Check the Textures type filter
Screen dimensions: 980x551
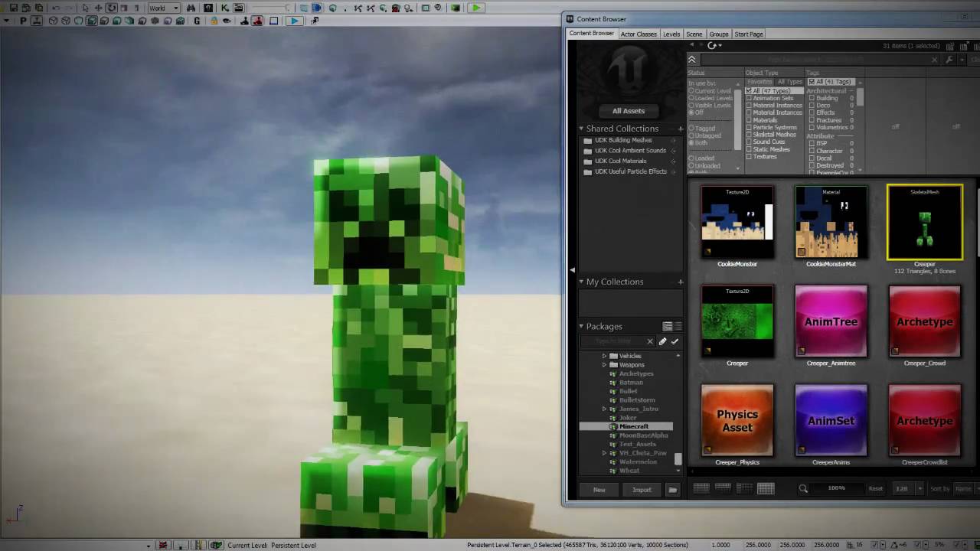pos(749,156)
